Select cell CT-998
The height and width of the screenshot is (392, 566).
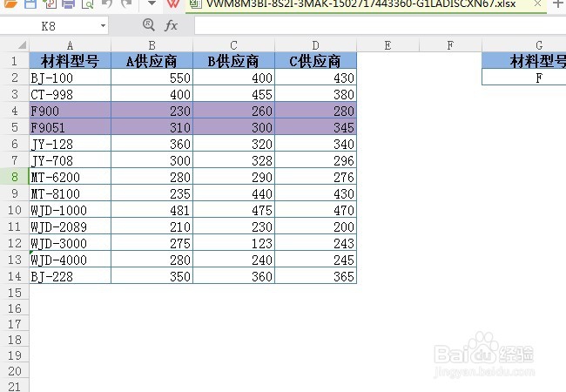[70, 94]
